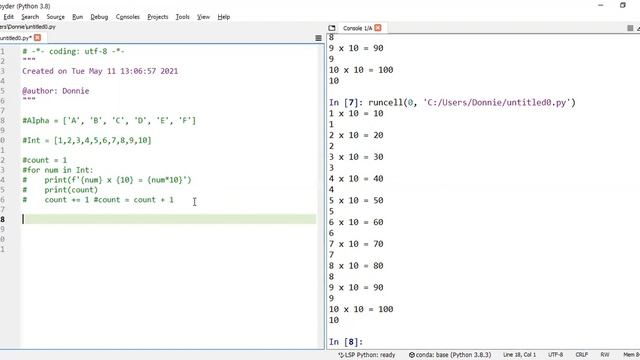
Task: Click the commented print(f'{num} x {10}...') line
Action: point(107,180)
